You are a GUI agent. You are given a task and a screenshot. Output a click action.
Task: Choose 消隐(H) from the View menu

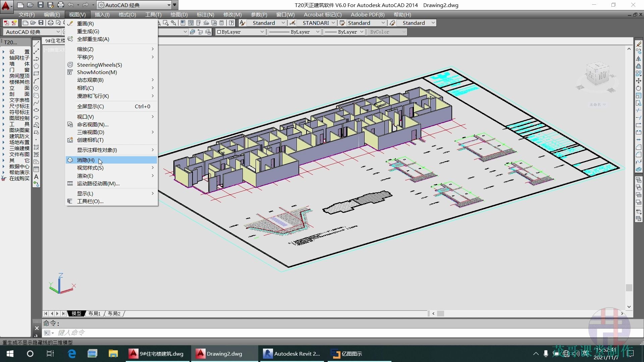coord(86,160)
